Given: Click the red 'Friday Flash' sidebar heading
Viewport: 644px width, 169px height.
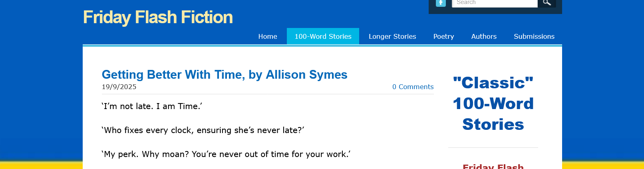Looking at the screenshot, I should pyautogui.click(x=493, y=166).
